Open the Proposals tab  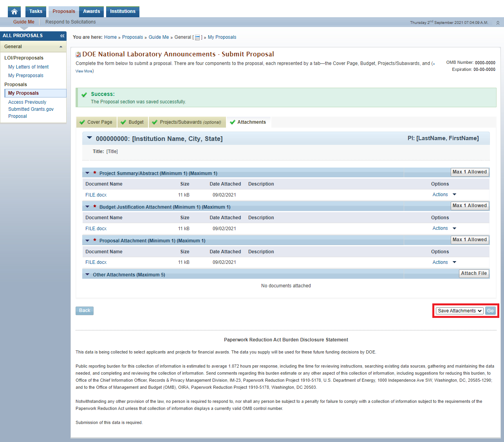pyautogui.click(x=64, y=12)
